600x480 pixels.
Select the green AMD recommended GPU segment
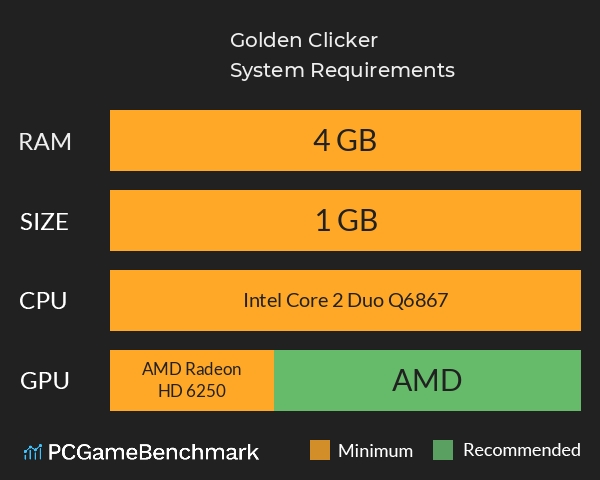(x=427, y=380)
